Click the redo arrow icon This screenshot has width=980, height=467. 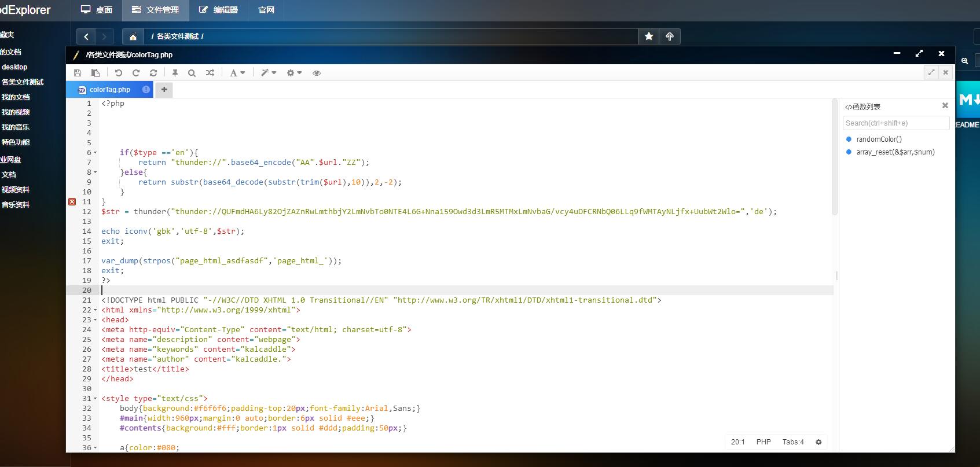[x=136, y=73]
